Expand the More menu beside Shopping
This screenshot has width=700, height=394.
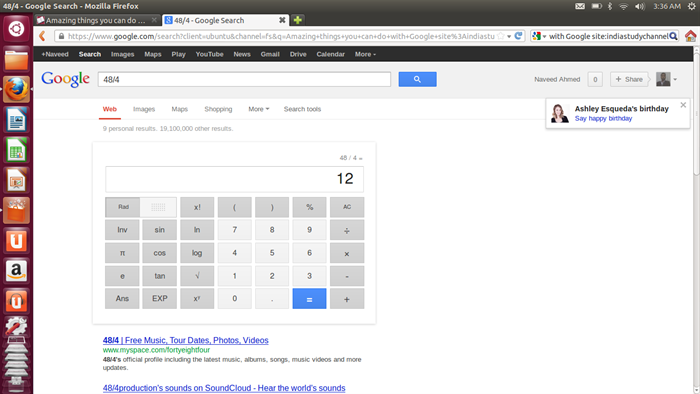point(258,109)
